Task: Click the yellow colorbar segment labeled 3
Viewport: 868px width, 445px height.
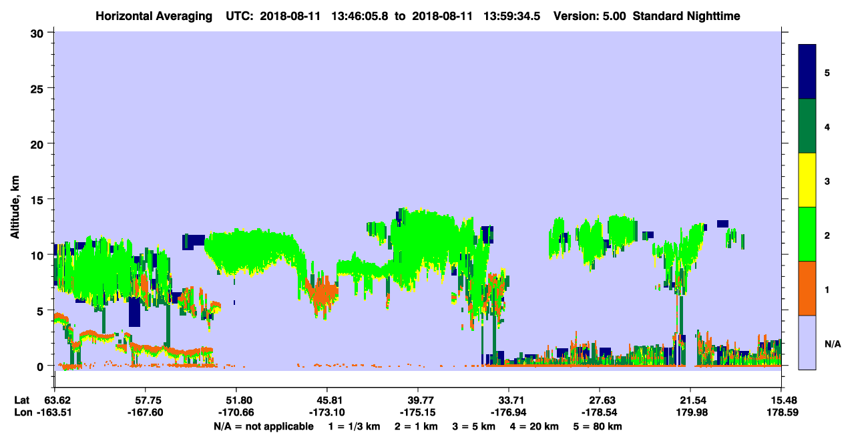Action: point(807,180)
